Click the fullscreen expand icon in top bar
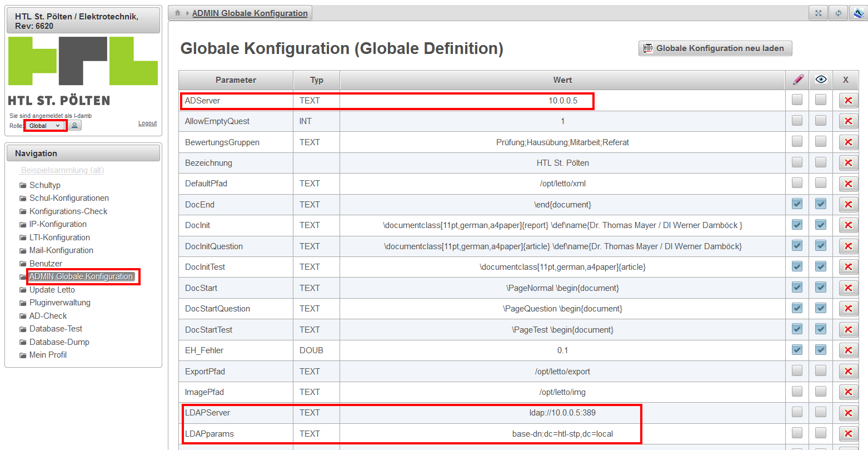Image resolution: width=868 pixels, height=450 pixels. point(818,13)
